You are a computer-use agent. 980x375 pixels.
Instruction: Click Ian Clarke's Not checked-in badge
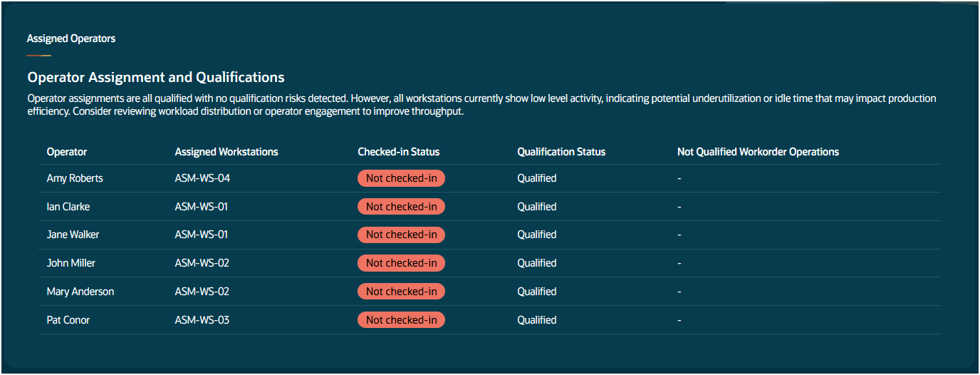point(401,207)
